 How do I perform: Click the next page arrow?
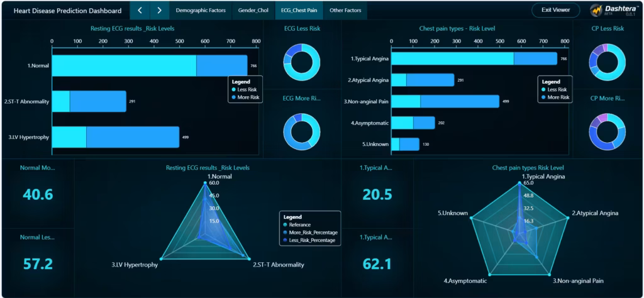tap(159, 10)
